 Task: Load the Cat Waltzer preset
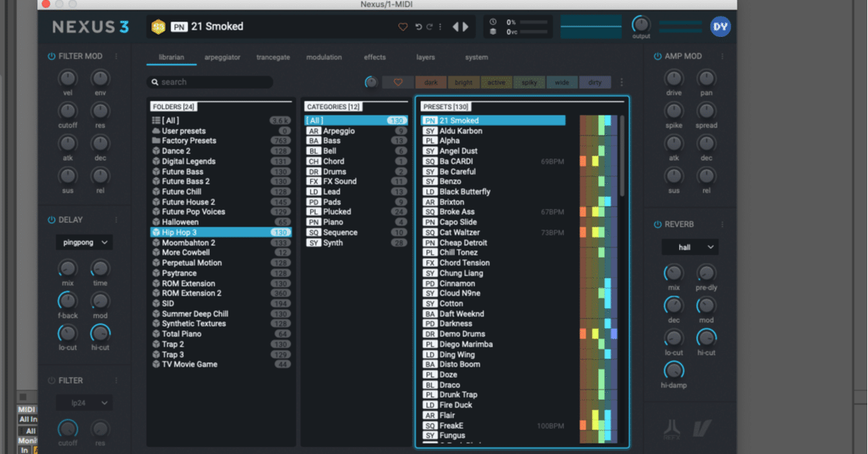tap(494, 233)
